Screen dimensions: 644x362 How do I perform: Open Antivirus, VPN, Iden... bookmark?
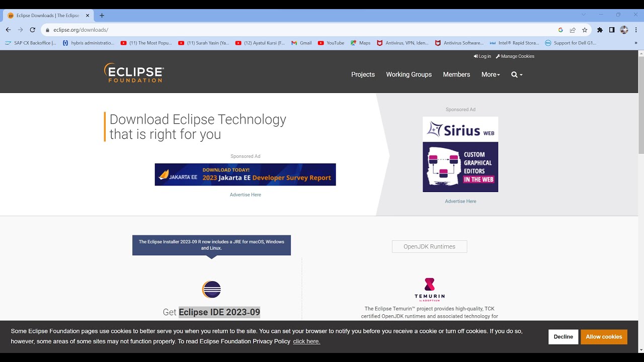[x=403, y=43]
